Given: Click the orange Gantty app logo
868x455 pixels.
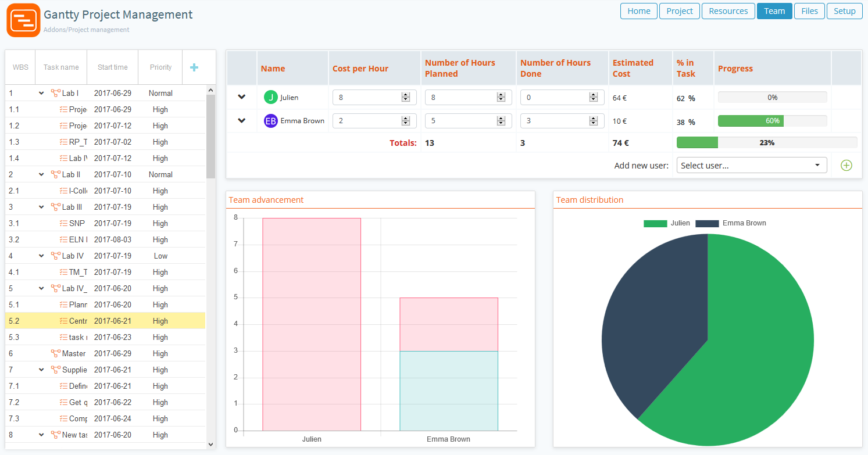Looking at the screenshot, I should 24,20.
